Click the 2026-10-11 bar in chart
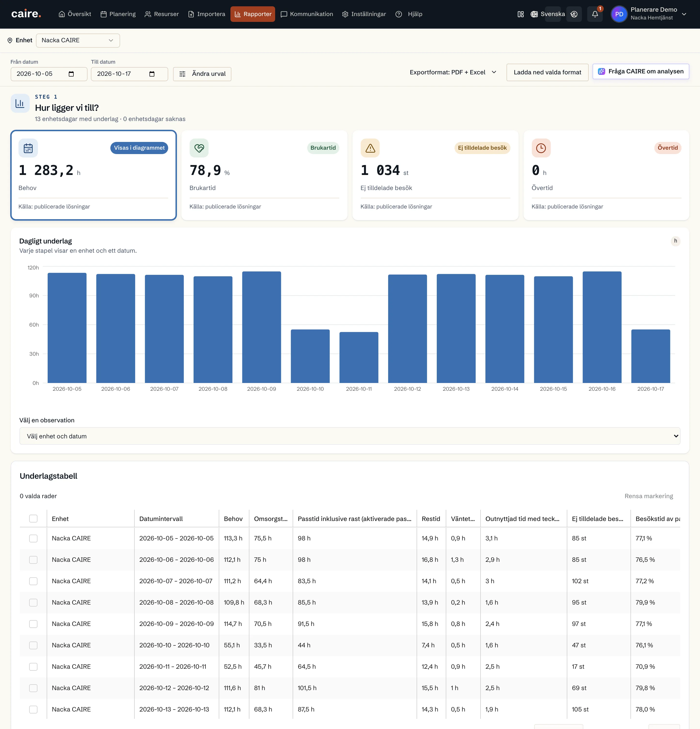Image resolution: width=700 pixels, height=729 pixels. point(359,357)
